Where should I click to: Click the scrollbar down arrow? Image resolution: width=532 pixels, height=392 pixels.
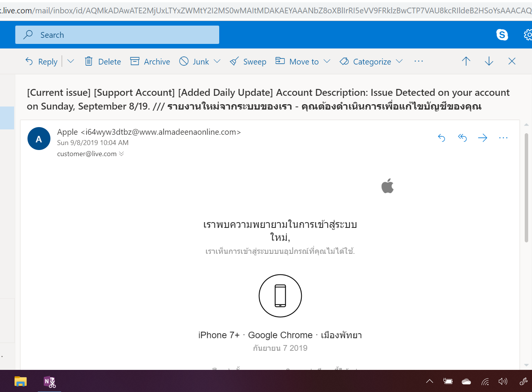[x=526, y=365]
